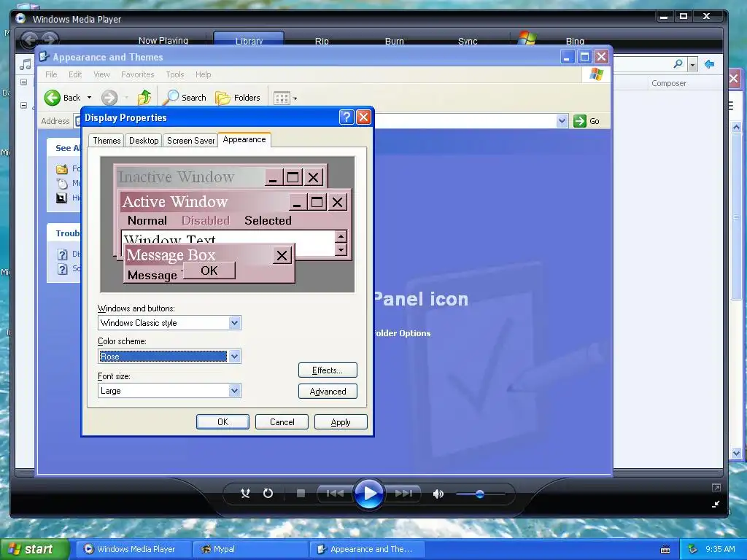Open the Color scheme dropdown showing Rose
The image size is (747, 560).
click(x=234, y=356)
